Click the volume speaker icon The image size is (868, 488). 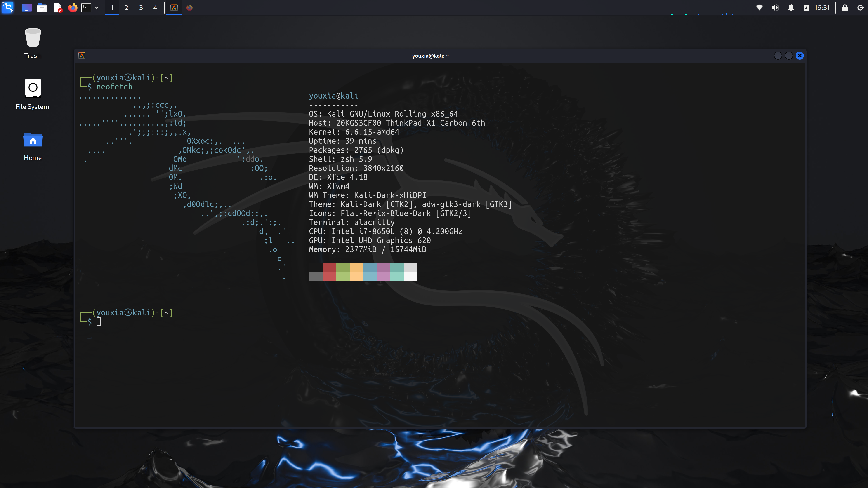tap(775, 7)
